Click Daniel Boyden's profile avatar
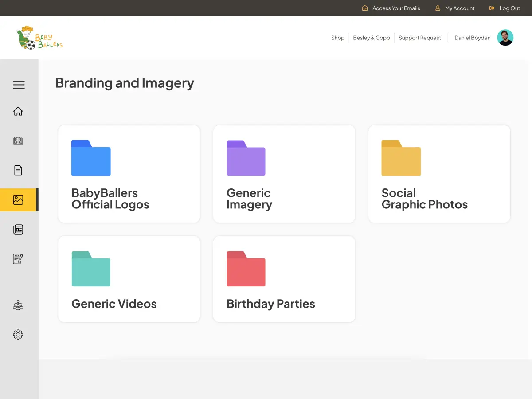The height and width of the screenshot is (399, 532). coord(505,38)
